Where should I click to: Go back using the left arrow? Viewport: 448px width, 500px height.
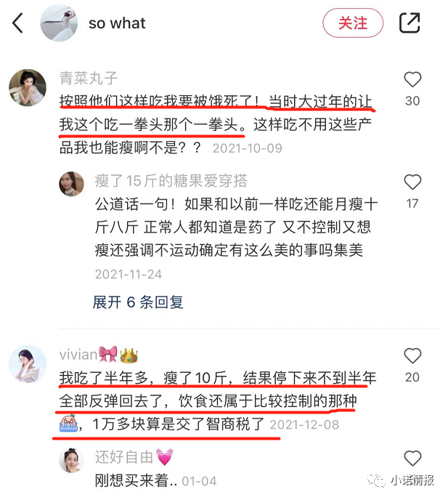(17, 23)
